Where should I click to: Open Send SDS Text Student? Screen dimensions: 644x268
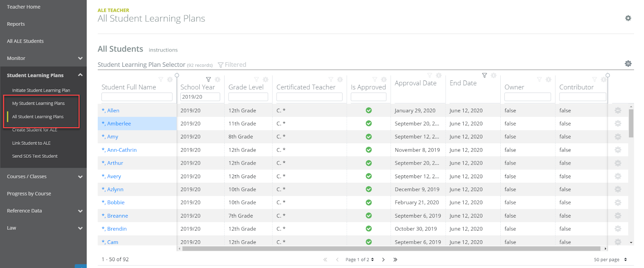(x=35, y=156)
